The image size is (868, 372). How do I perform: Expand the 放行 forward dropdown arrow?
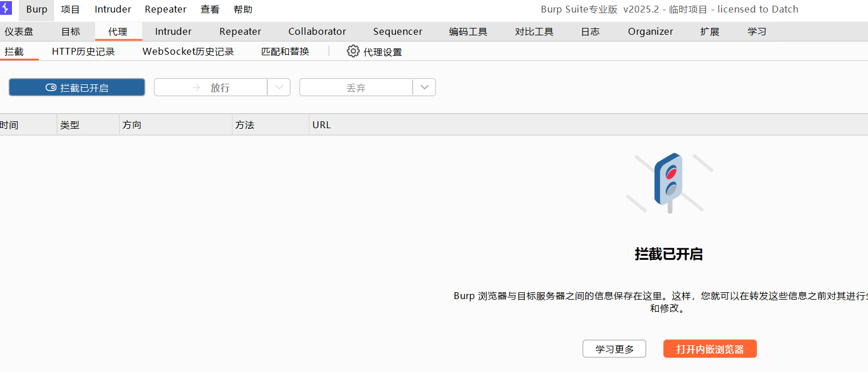click(279, 87)
